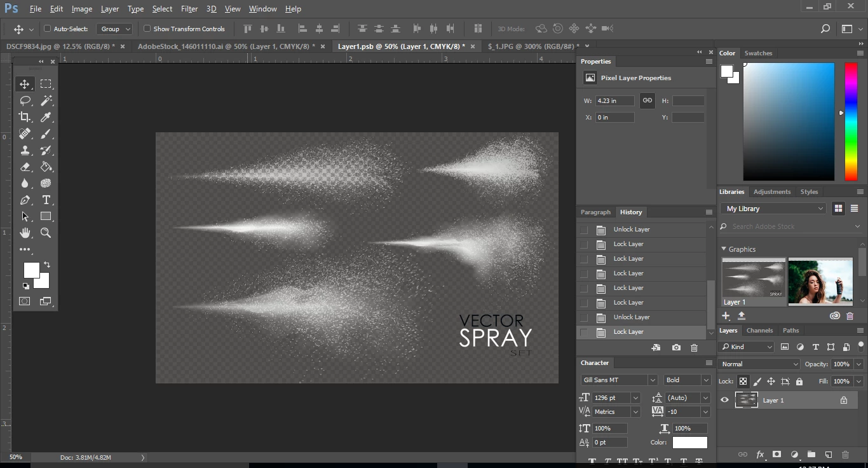Open the search magnifier in options bar
This screenshot has width=868, height=468.
click(825, 29)
